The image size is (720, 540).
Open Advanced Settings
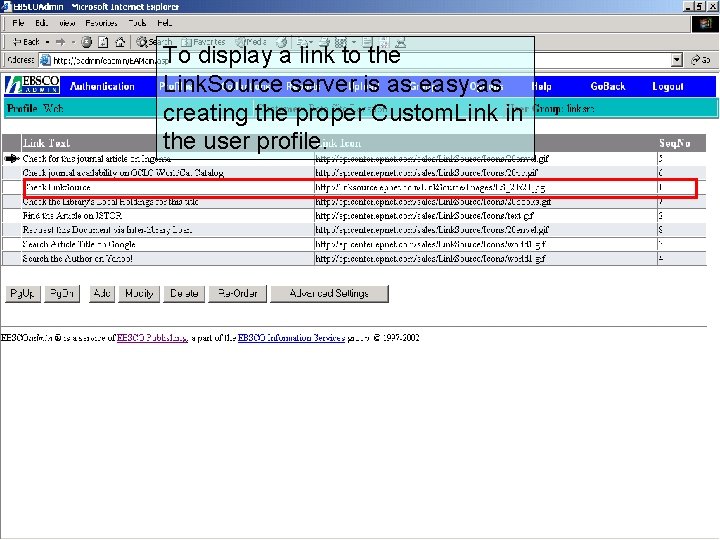(x=329, y=293)
